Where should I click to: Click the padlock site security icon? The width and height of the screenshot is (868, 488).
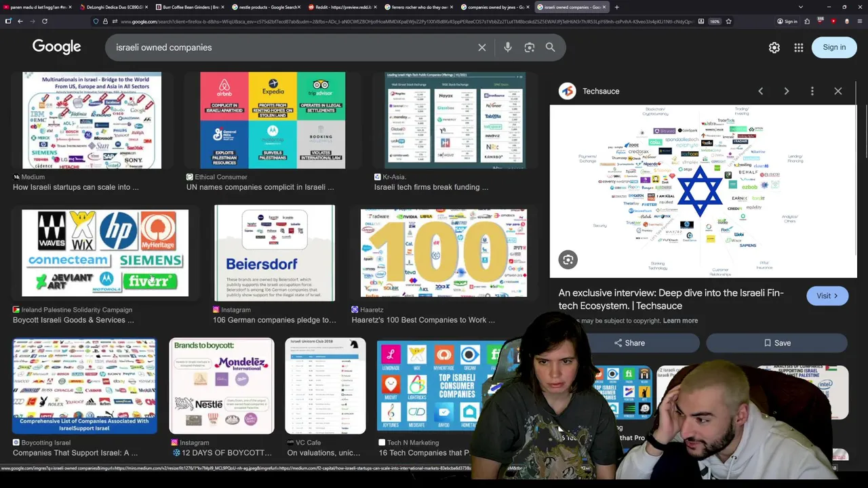[x=105, y=21]
